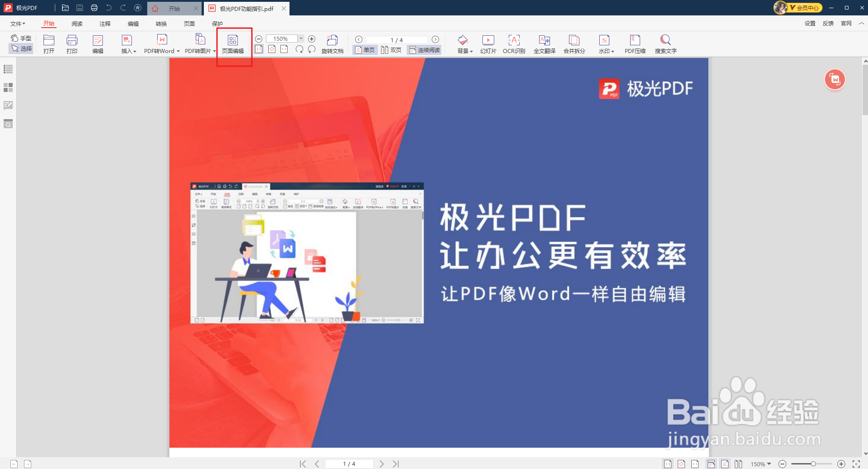Click the toolbar fit width icon
Viewport: 868px width, 469px height.
[x=284, y=49]
